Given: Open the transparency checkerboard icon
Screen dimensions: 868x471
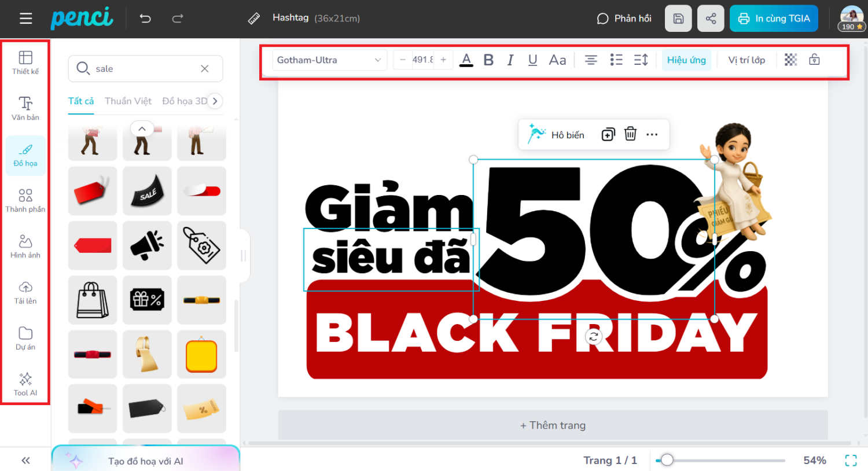Looking at the screenshot, I should click(x=790, y=60).
